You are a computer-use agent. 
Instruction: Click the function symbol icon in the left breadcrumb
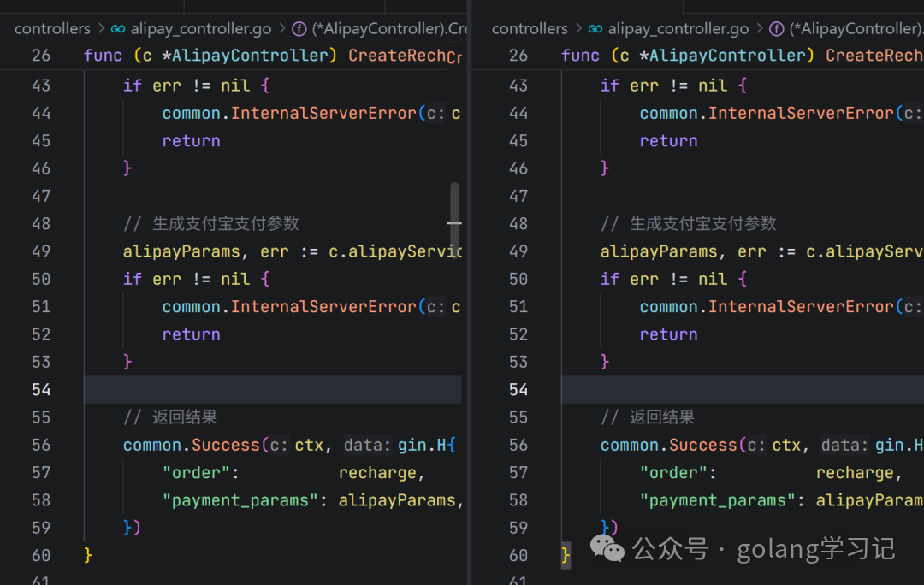299,29
